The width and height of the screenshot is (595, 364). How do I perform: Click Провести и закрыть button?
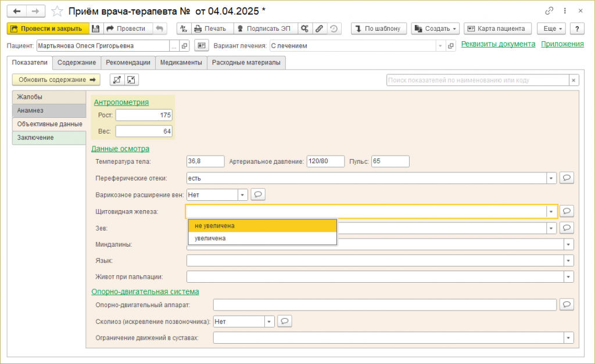click(48, 28)
